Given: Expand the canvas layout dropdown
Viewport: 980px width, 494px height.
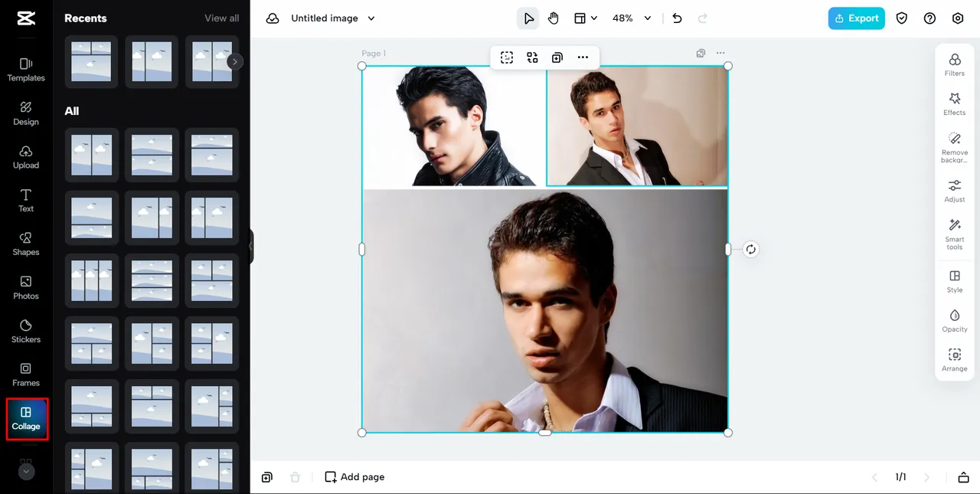Looking at the screenshot, I should [x=586, y=18].
